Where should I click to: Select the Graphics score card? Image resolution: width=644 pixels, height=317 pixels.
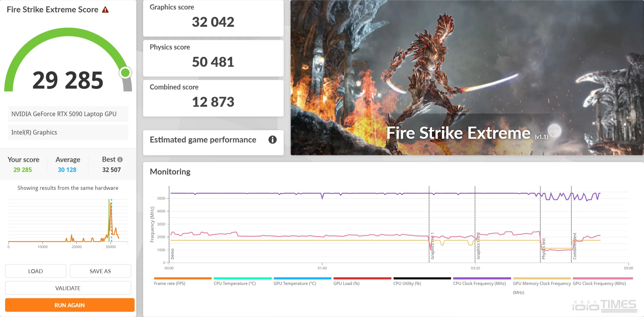[x=213, y=18]
